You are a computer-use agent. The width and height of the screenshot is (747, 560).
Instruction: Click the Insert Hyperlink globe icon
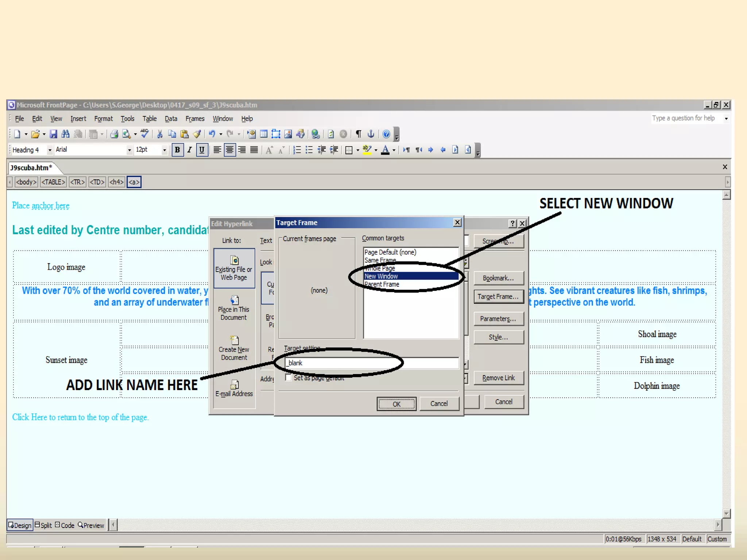(316, 134)
